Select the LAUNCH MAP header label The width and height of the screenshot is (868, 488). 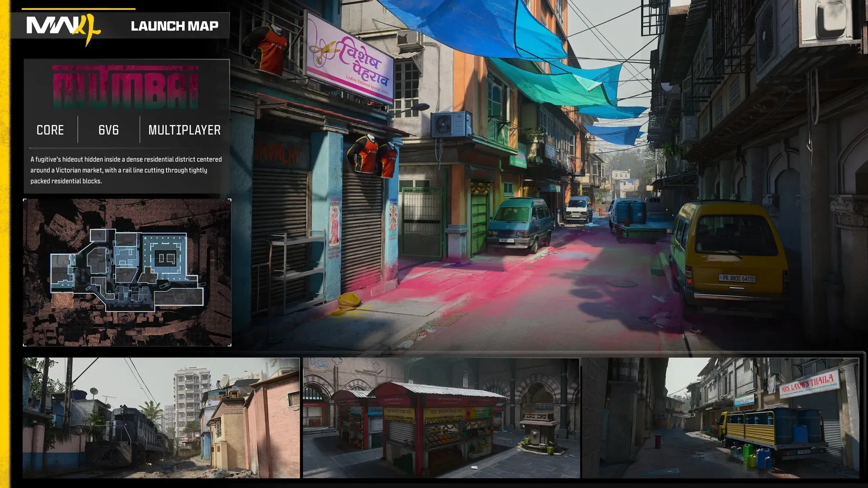click(175, 26)
